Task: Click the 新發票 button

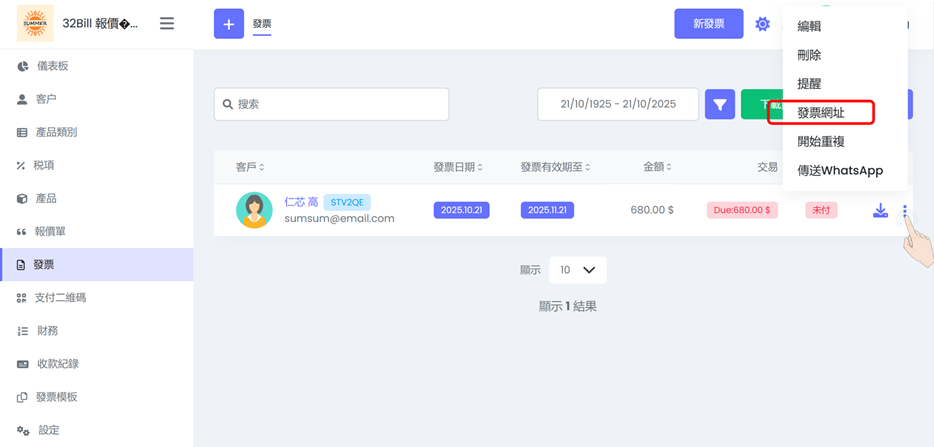Action: 708,24
